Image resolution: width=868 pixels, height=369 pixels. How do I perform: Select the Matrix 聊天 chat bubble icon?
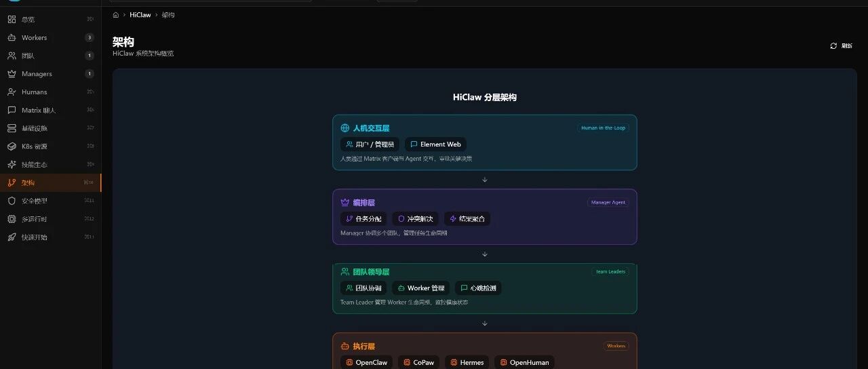point(12,110)
